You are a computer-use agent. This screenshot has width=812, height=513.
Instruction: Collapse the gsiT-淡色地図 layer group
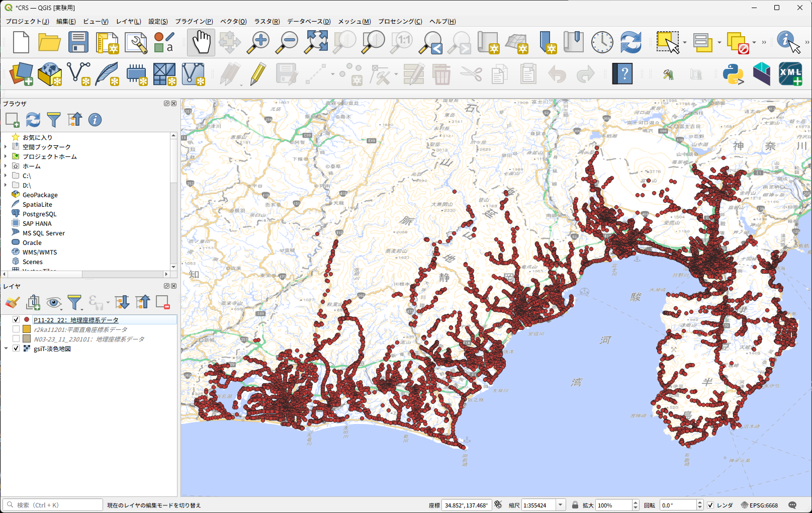point(6,349)
